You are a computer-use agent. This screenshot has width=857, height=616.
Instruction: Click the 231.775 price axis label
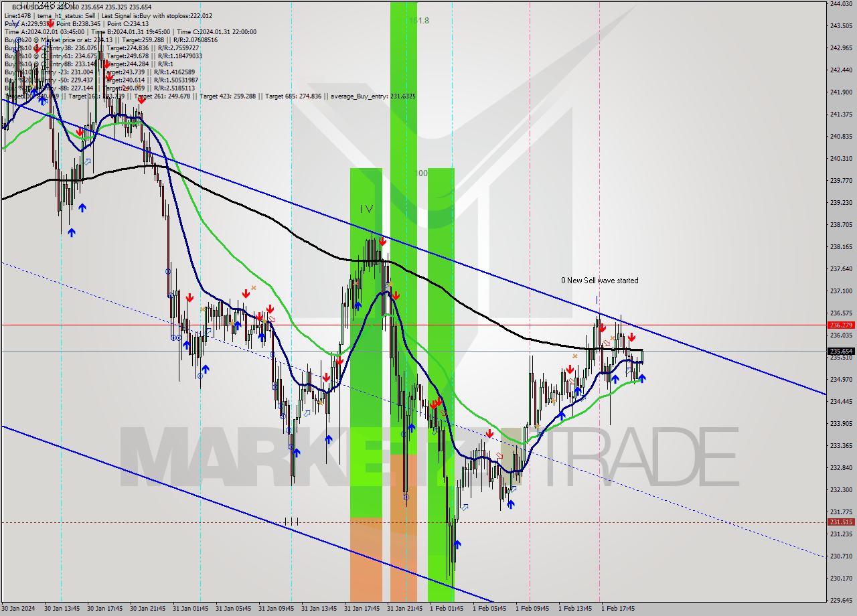(840, 512)
